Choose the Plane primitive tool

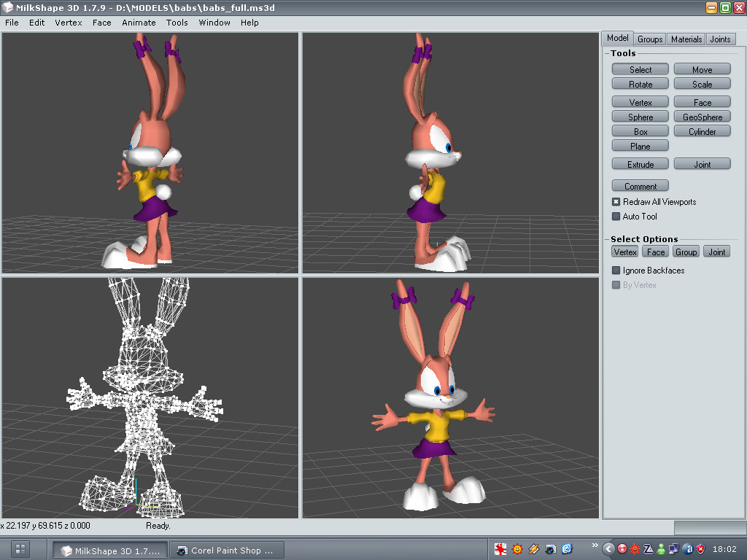(640, 146)
